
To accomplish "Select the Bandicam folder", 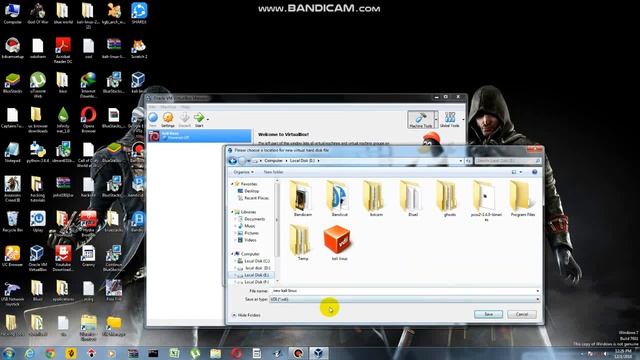I will click(302, 199).
